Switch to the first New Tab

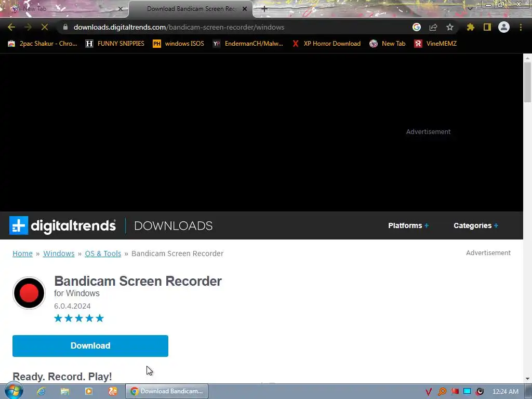click(64, 9)
